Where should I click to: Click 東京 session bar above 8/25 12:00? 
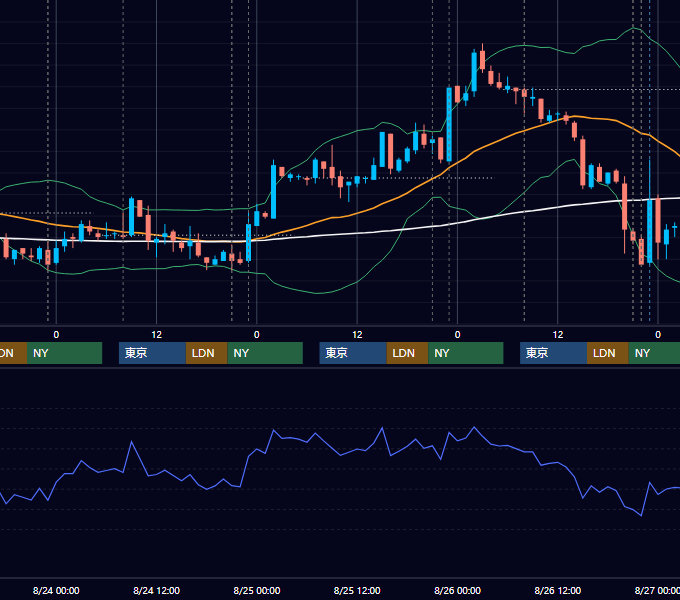click(x=353, y=353)
